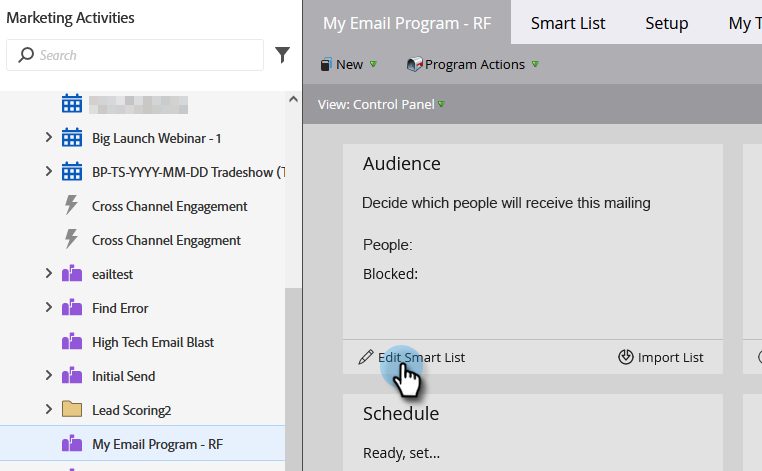Image resolution: width=762 pixels, height=471 pixels.
Task: Expand the Initial Send program node
Action: tap(49, 376)
